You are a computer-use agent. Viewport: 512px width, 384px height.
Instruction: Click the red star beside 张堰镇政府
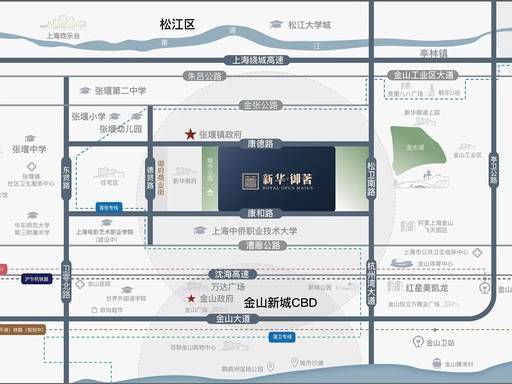point(190,134)
